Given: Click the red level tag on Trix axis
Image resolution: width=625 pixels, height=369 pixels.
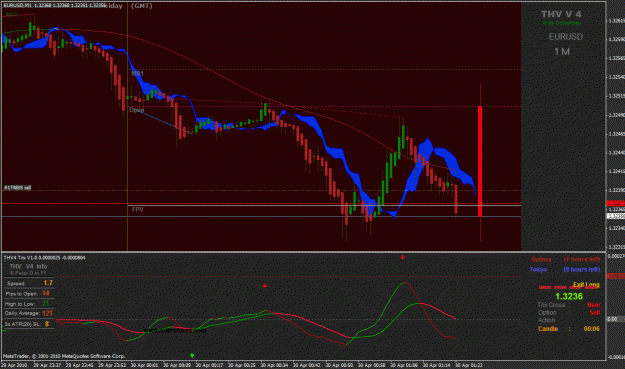Looking at the screenshot, I should click(615, 276).
